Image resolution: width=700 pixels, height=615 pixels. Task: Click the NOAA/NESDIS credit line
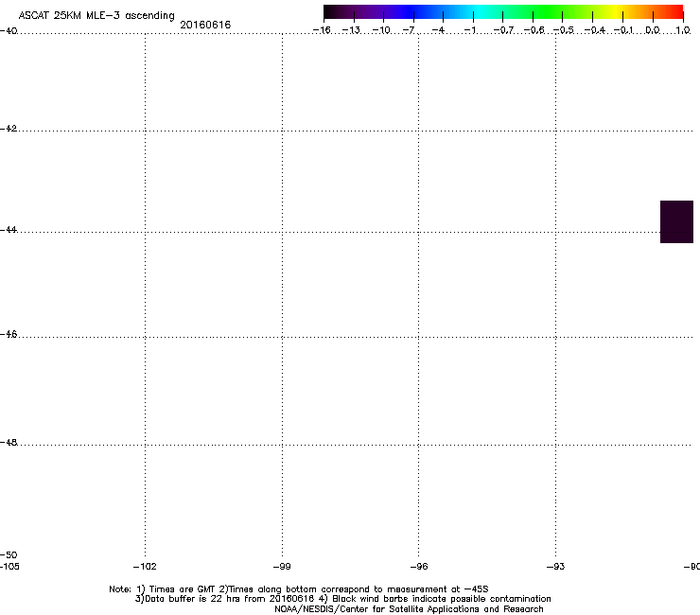(x=409, y=609)
